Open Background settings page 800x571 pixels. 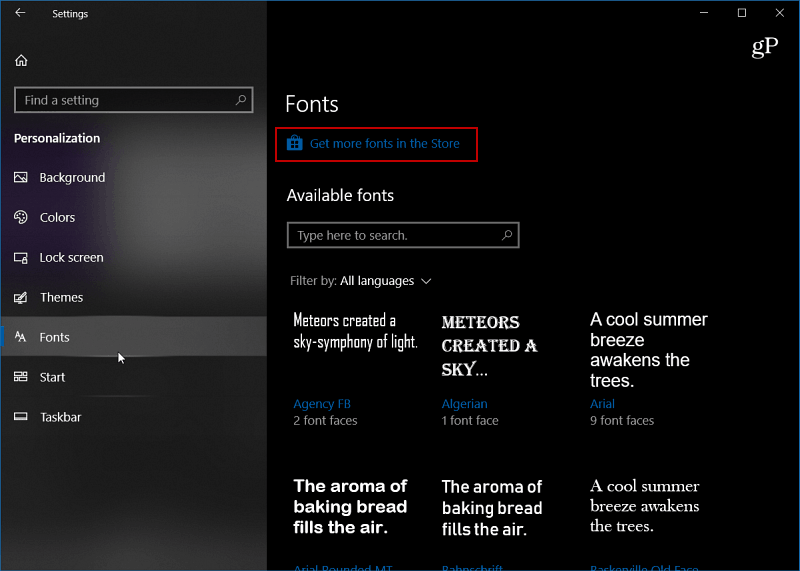pos(134,178)
